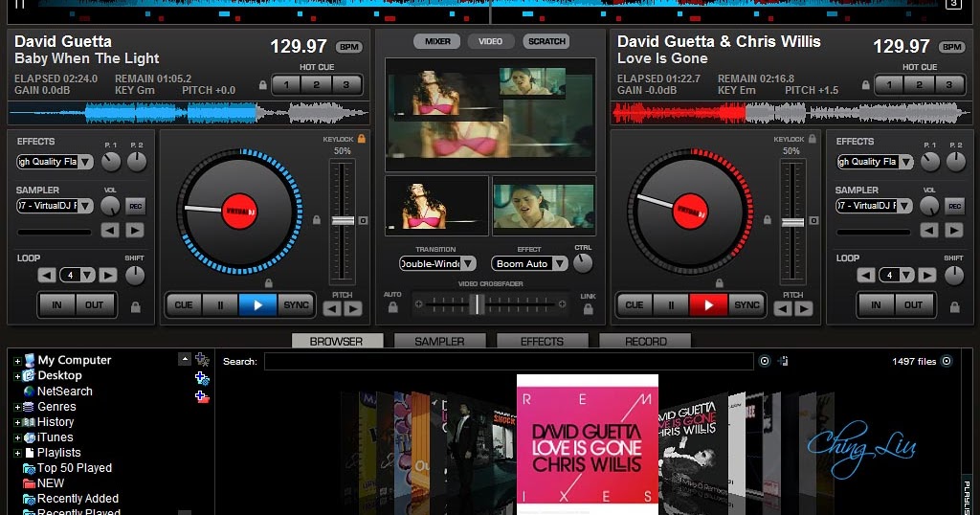The height and width of the screenshot is (515, 980).
Task: Halve loop length on left deck
Action: coord(47,275)
